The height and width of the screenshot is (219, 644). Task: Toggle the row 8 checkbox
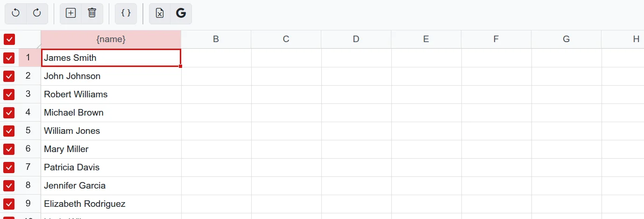pos(9,186)
